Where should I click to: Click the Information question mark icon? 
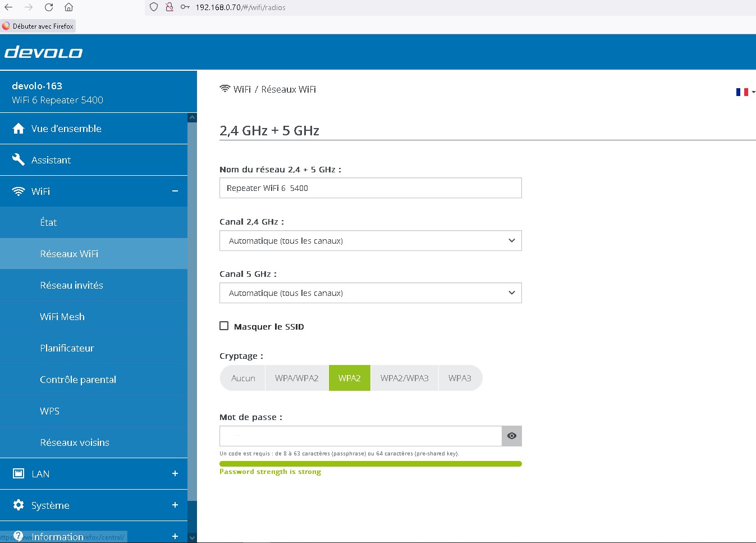19,536
